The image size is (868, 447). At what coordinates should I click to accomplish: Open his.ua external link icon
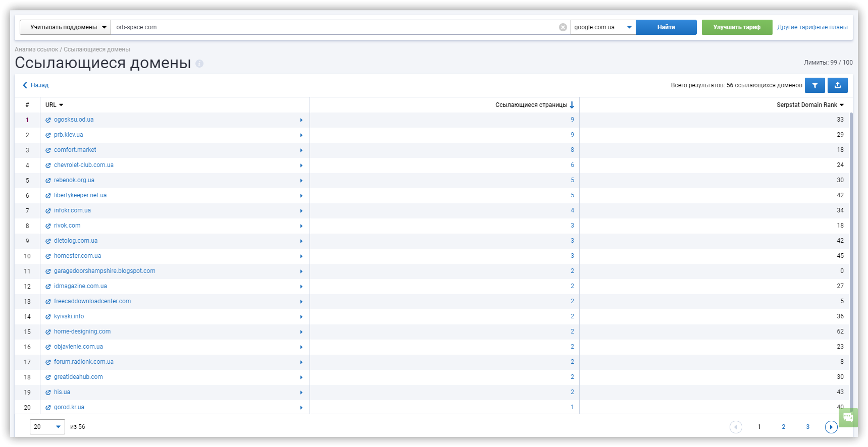(48, 393)
